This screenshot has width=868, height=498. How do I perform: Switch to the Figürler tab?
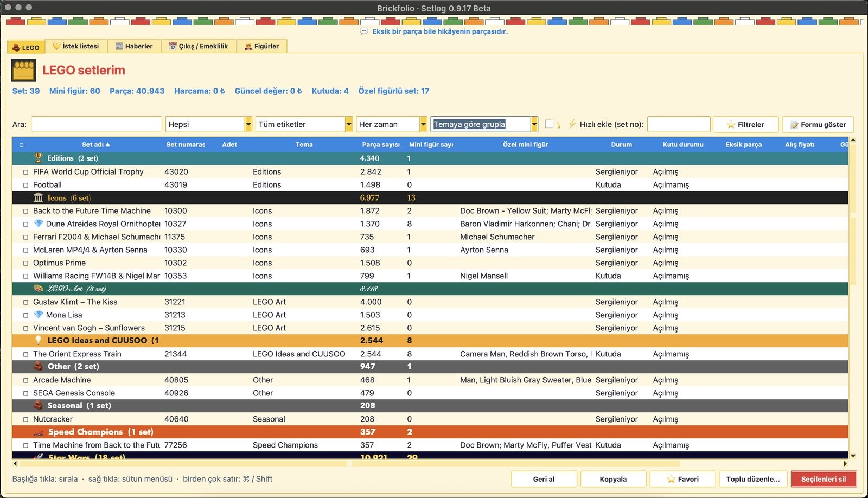[261, 46]
